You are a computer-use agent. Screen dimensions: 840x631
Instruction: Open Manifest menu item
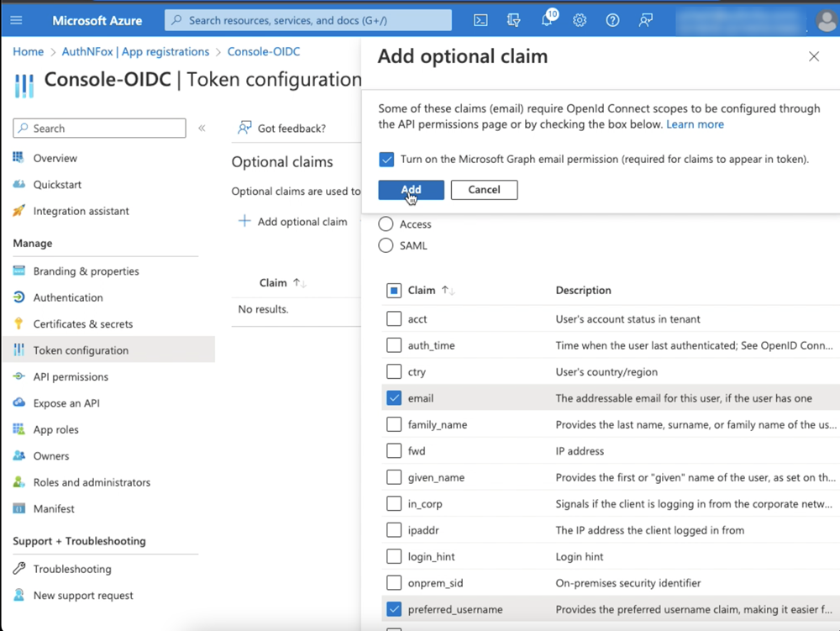tap(54, 508)
